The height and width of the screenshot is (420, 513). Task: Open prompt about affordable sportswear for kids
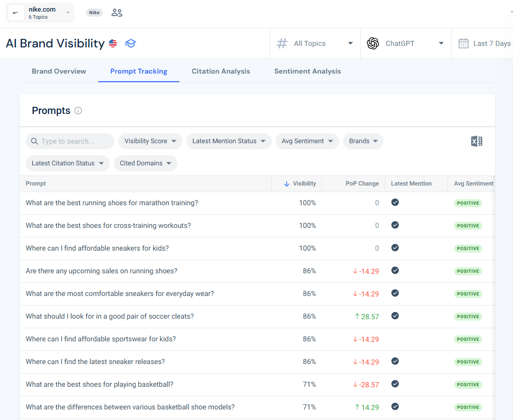(x=101, y=339)
